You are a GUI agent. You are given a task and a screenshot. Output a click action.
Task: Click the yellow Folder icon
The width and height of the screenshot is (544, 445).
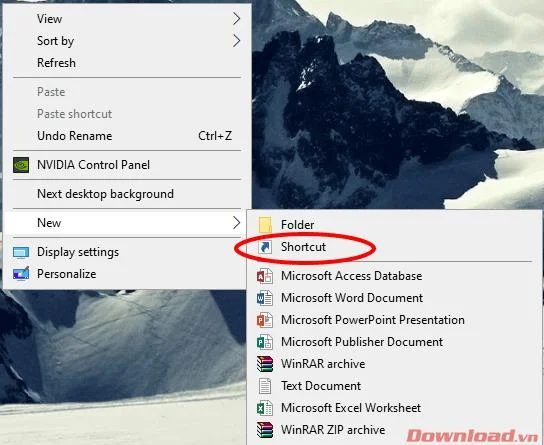(x=265, y=225)
